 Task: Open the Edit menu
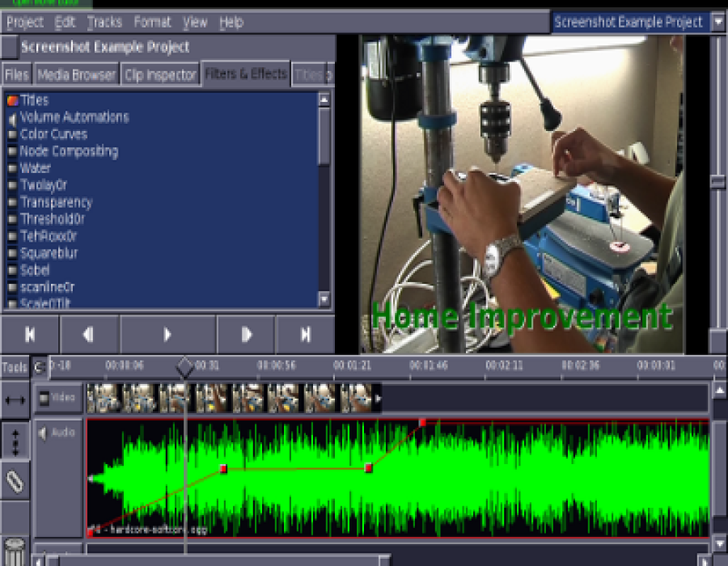tap(65, 22)
